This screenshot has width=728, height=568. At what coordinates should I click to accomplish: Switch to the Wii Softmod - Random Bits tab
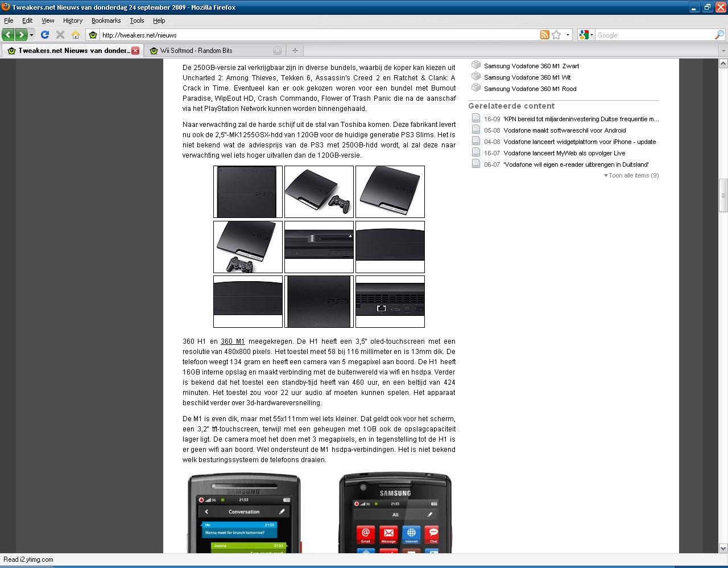click(214, 50)
